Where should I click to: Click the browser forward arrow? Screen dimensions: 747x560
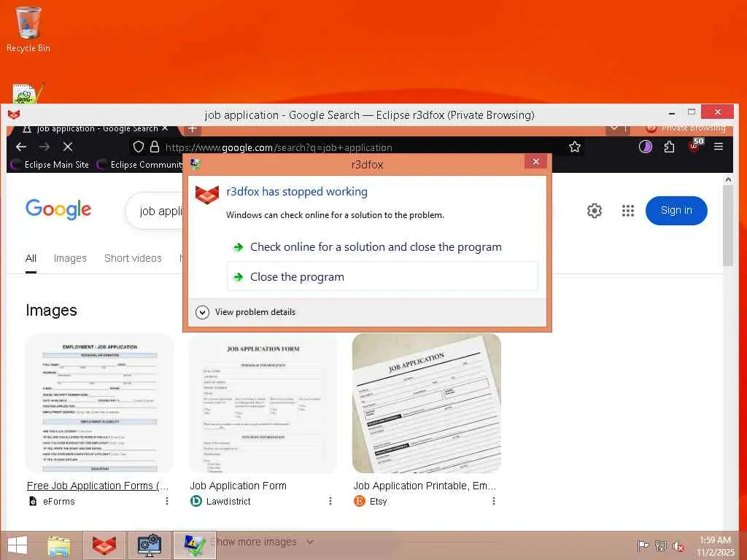point(44,147)
